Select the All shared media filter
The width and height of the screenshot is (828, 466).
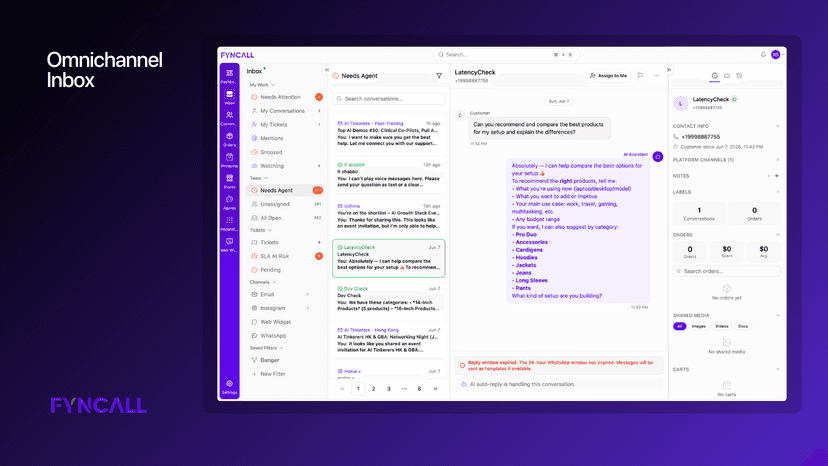(x=680, y=327)
